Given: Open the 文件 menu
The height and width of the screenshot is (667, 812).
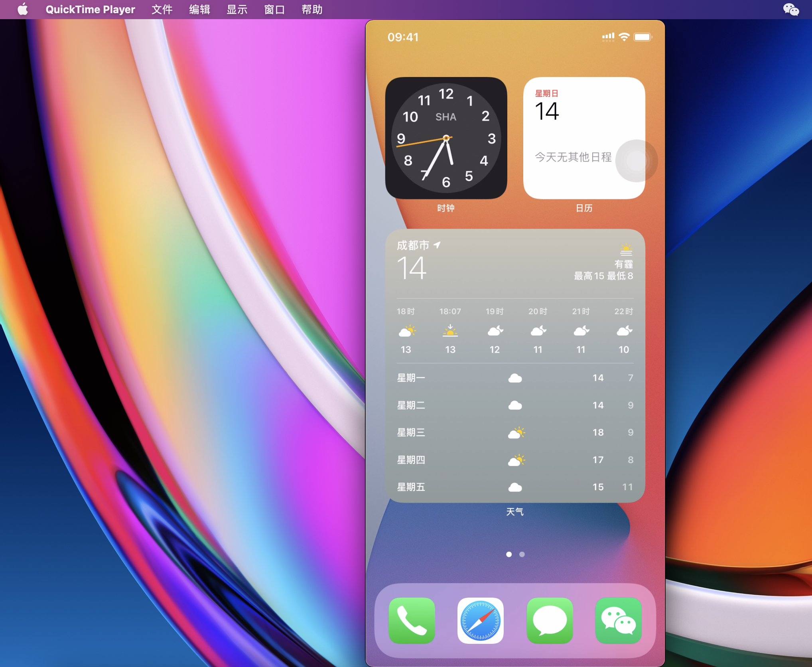Looking at the screenshot, I should pos(162,9).
